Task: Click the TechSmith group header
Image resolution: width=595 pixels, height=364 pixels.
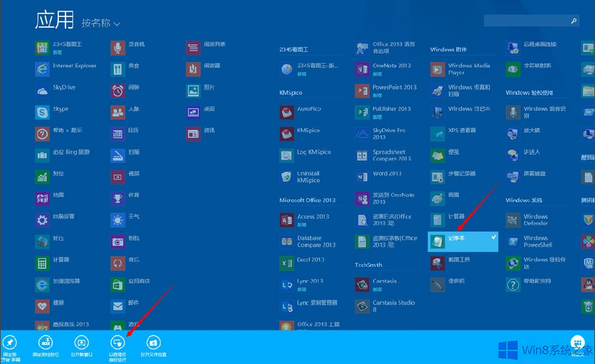Action: [x=368, y=265]
